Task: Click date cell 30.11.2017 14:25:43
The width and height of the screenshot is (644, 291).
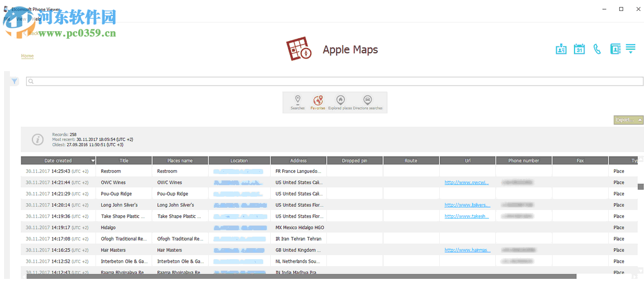Action: click(x=58, y=171)
